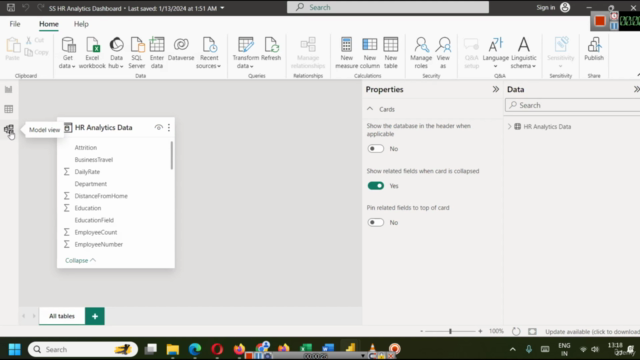Image resolution: width=640 pixels, height=360 pixels.
Task: Expand HR Analytics Data in Data pane
Action: coord(509,127)
